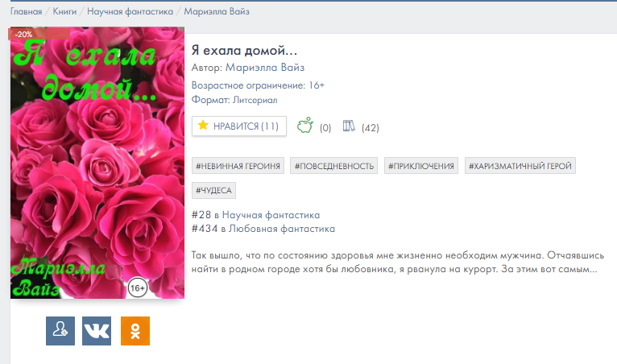Click the (42) library count
Image resolution: width=617 pixels, height=364 pixels.
pos(371,128)
